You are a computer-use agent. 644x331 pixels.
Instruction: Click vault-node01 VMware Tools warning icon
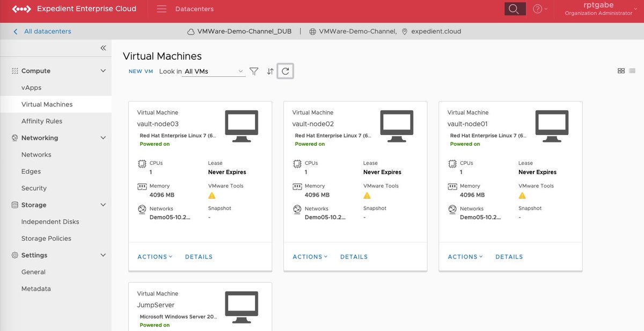[522, 196]
